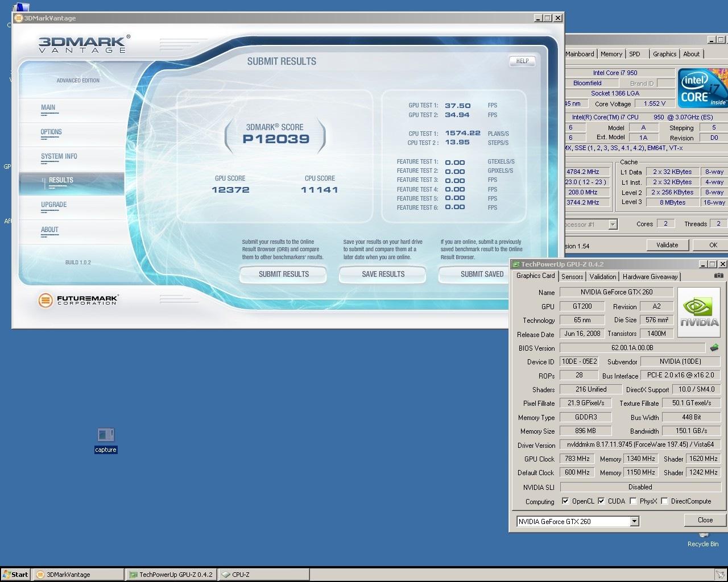
Task: Click the NVIDIA logo in GPU-Z
Action: coord(699,312)
